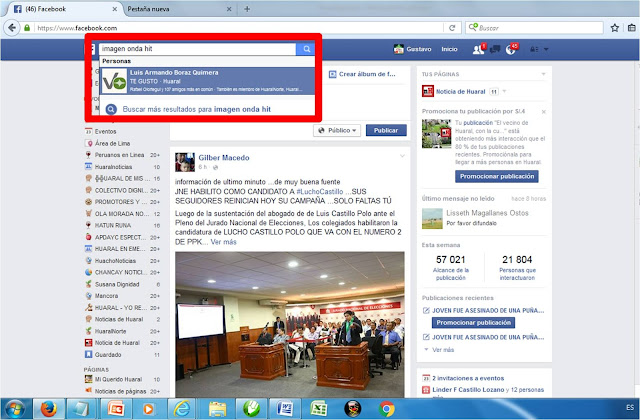Open COLECTIVO DIGNI... group in sidebar
This screenshot has height=420, width=640.
[x=122, y=190]
